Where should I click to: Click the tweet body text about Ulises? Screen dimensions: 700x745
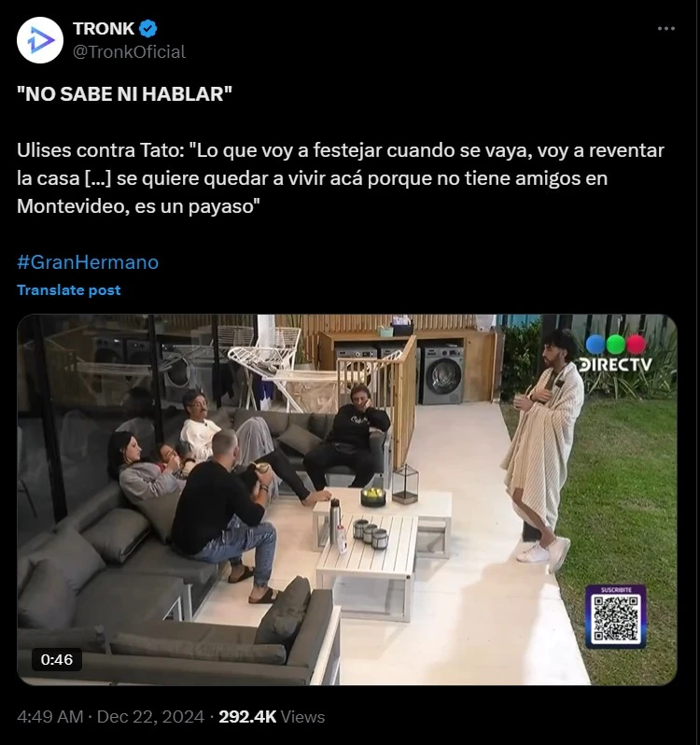[340, 178]
